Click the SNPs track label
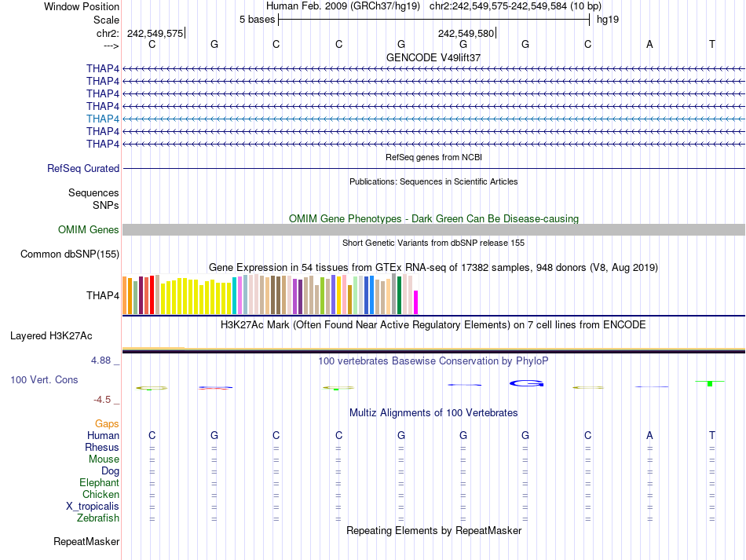746x560 pixels. coord(106,205)
